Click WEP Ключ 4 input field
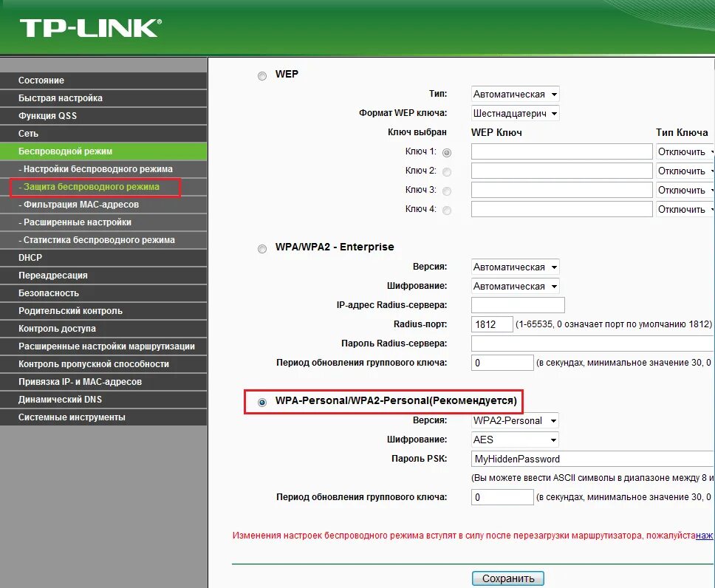 [x=562, y=209]
